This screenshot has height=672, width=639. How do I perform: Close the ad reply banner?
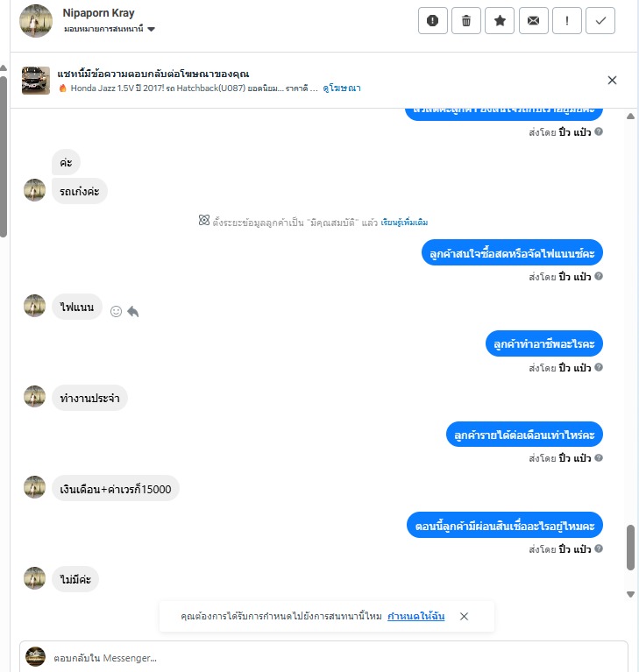[x=612, y=80]
